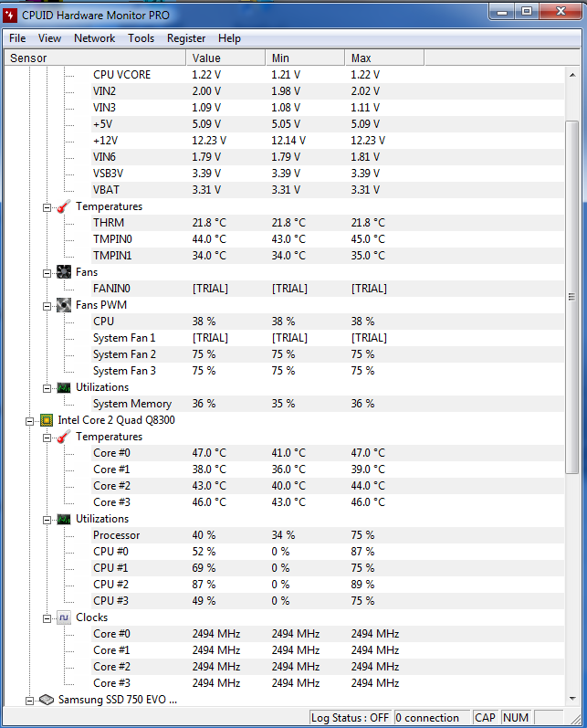
Task: Collapse the Samsung SSD 750 EVO node
Action: [x=30, y=701]
